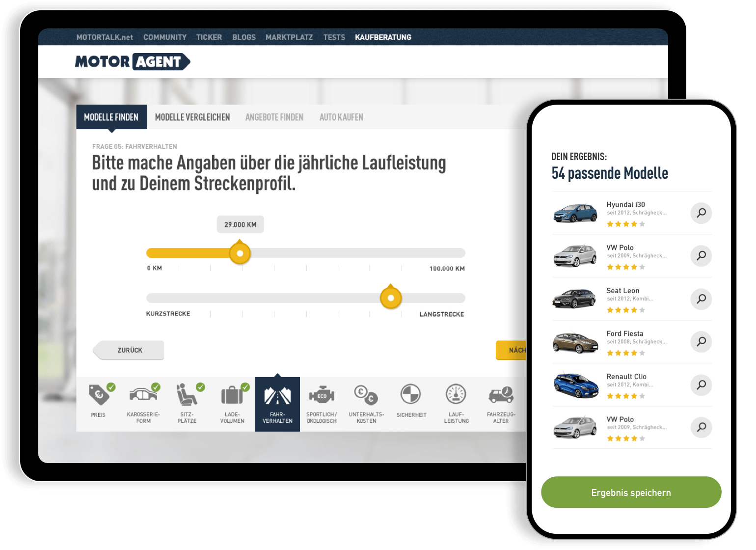
Task: Open the Laufleistung gauge icon
Action: (x=456, y=394)
